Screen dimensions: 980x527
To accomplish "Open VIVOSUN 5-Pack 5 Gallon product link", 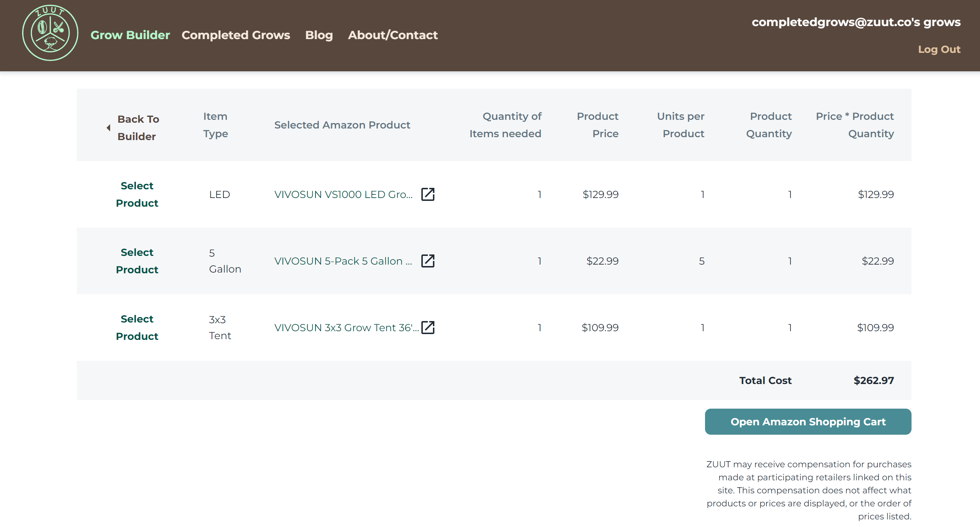I will (x=343, y=261).
